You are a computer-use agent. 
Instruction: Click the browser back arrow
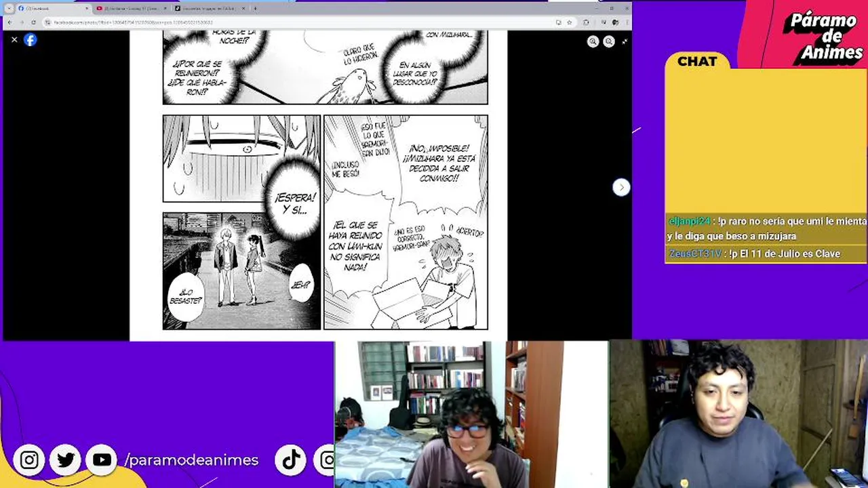[x=10, y=22]
